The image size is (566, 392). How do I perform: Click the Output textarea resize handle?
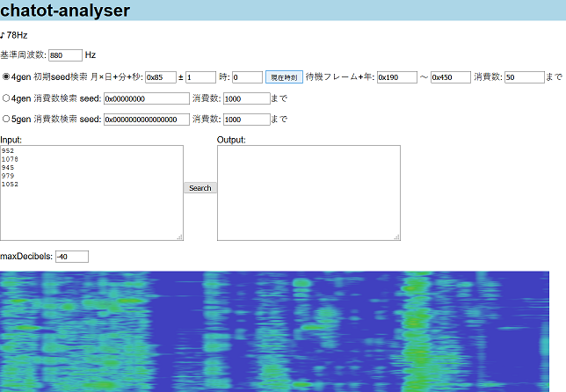[396, 236]
